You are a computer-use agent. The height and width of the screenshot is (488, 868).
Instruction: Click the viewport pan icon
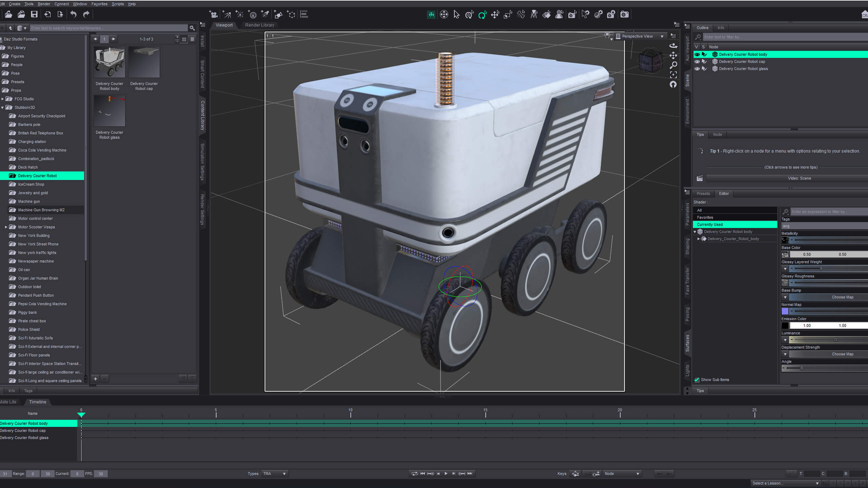pos(673,55)
